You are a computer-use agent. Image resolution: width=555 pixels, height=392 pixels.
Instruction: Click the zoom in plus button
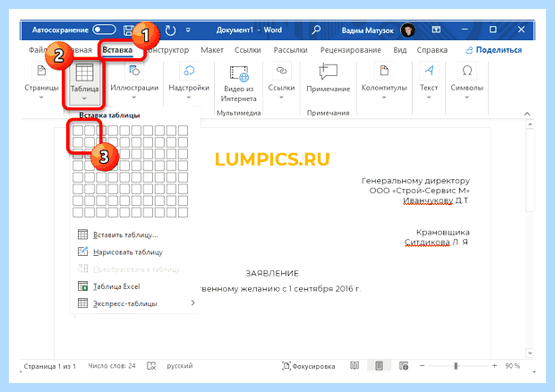point(494,365)
